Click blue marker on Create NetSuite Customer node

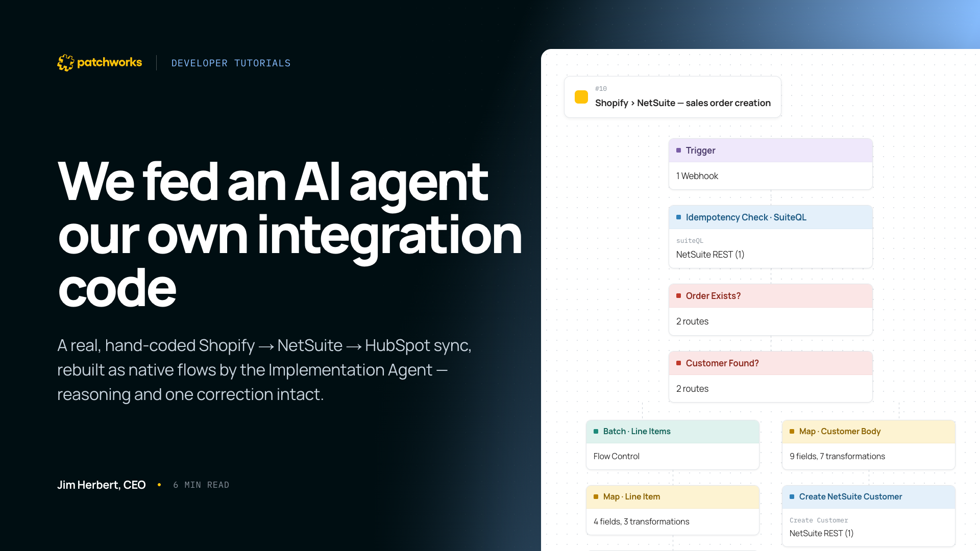pos(792,497)
